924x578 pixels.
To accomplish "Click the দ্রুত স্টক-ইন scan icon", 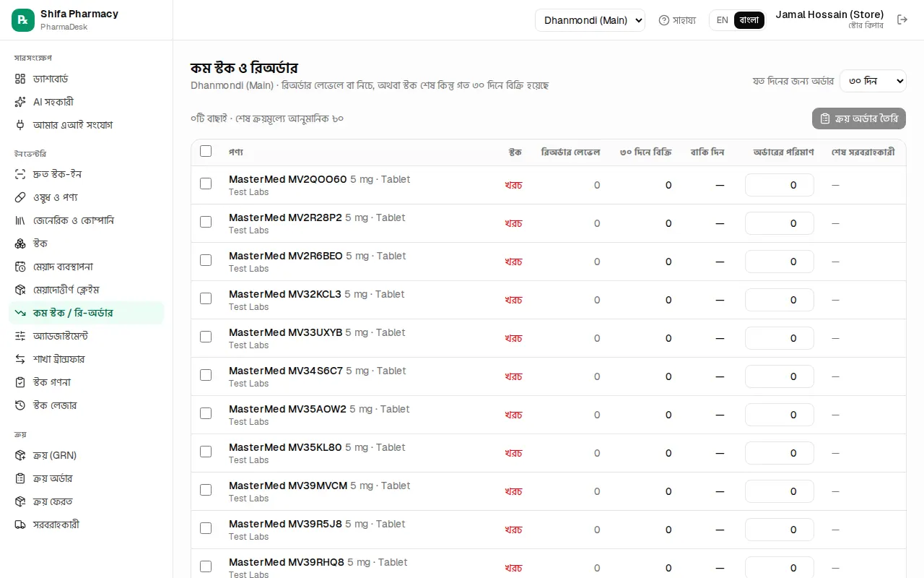I will click(x=20, y=174).
